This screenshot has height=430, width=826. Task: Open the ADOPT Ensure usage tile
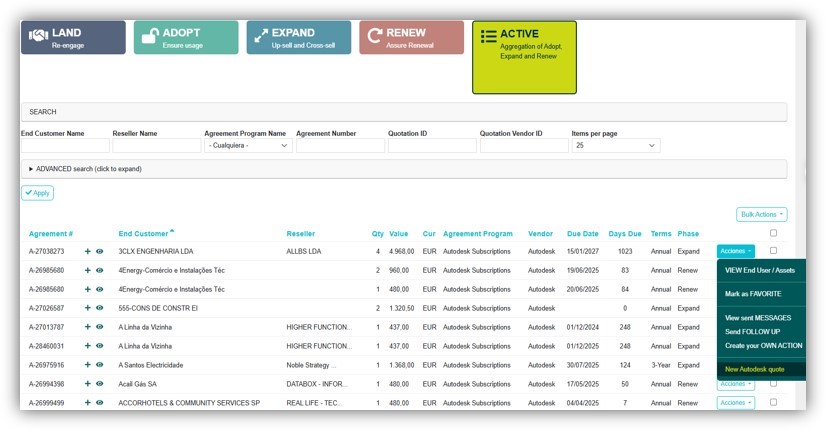point(186,37)
